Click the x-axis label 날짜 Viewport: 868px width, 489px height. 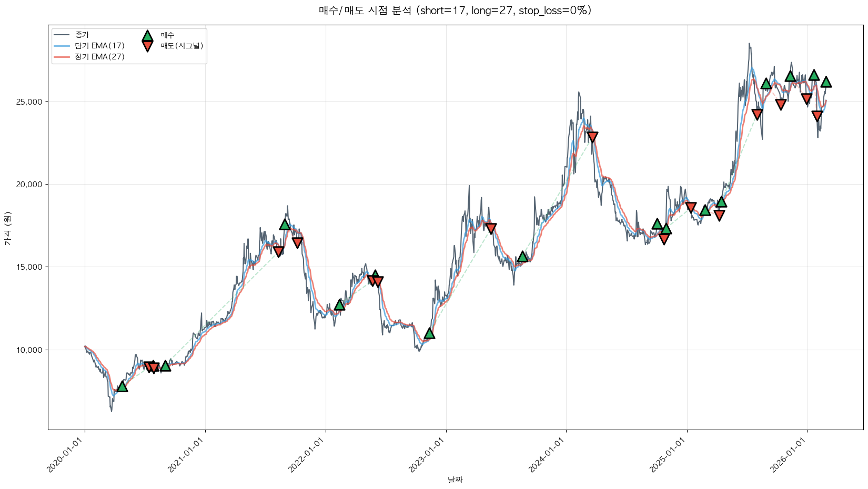click(x=455, y=480)
